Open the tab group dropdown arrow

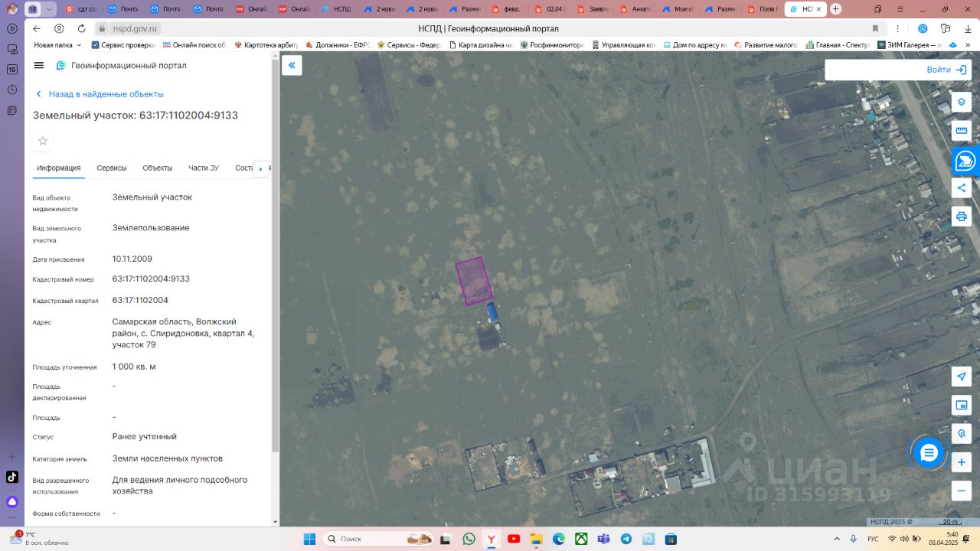click(x=50, y=9)
